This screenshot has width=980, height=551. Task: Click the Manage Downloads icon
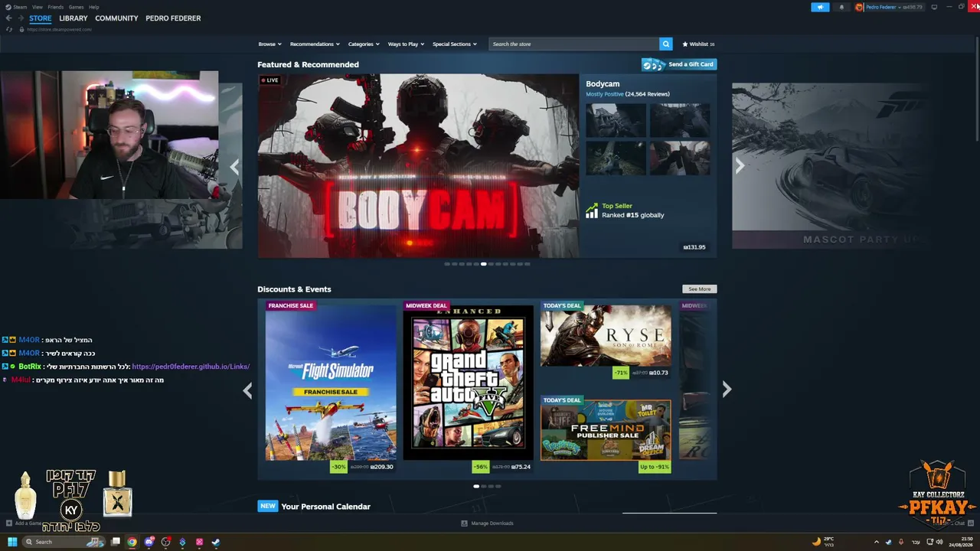point(464,523)
